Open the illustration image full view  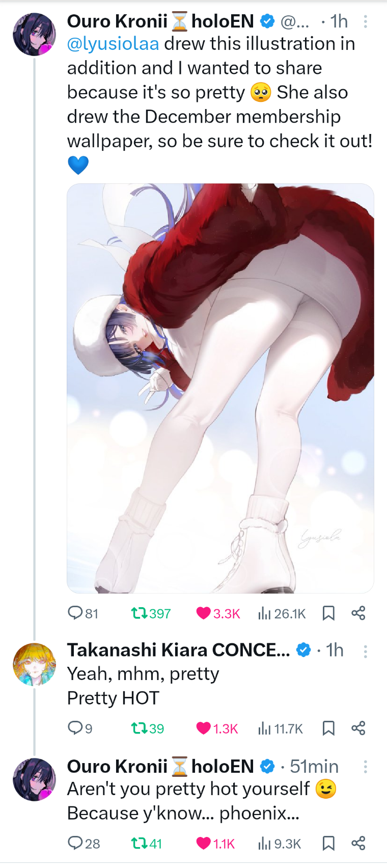pos(220,388)
